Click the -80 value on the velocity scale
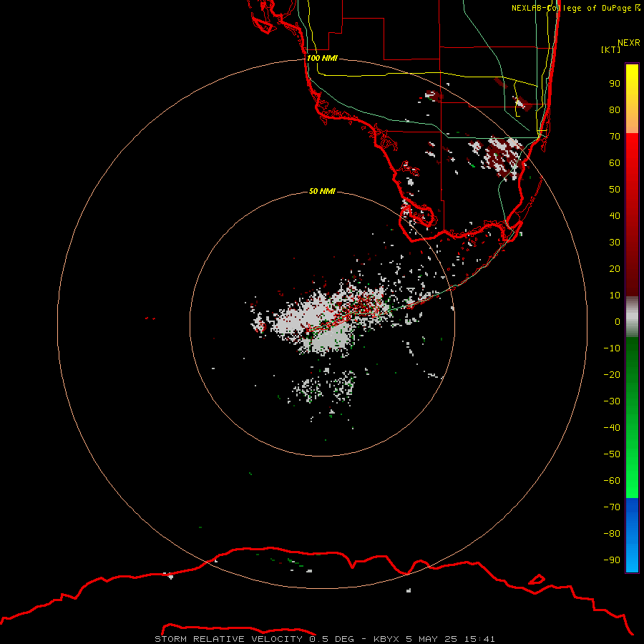 coord(612,534)
